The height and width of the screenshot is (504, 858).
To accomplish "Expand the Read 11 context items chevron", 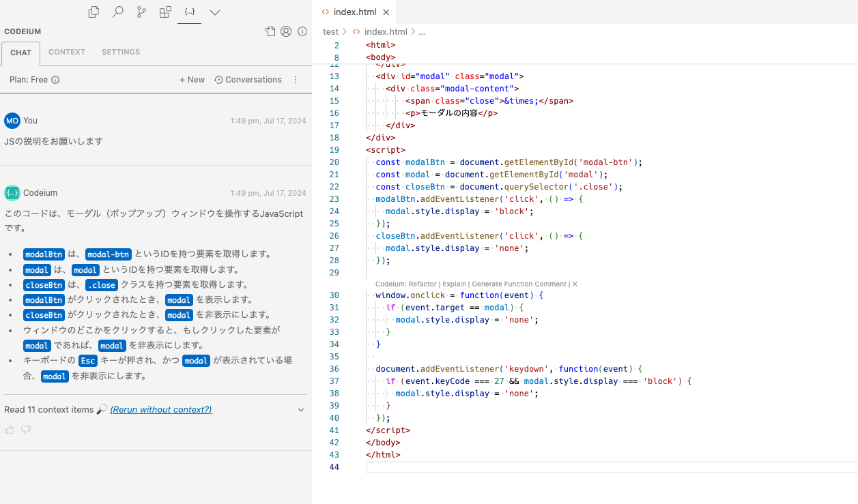I will pyautogui.click(x=300, y=409).
